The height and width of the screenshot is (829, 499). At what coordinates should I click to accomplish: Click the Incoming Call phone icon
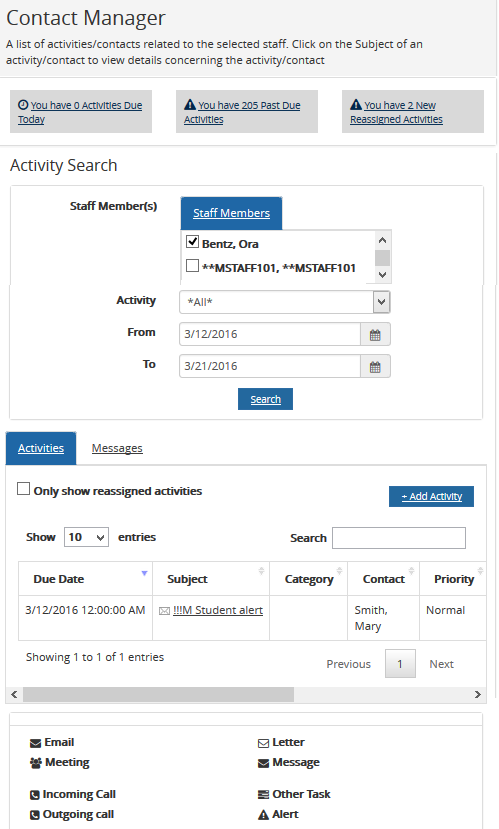click(34, 795)
